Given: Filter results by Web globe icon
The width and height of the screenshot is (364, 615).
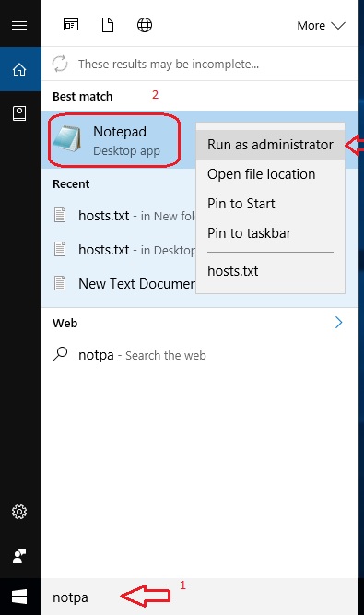Looking at the screenshot, I should (x=145, y=25).
